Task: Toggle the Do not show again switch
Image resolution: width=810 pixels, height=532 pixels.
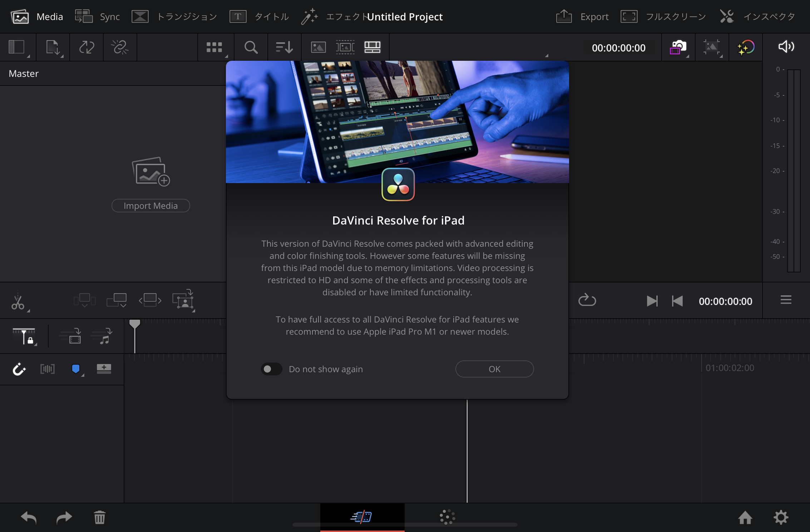Action: point(272,369)
